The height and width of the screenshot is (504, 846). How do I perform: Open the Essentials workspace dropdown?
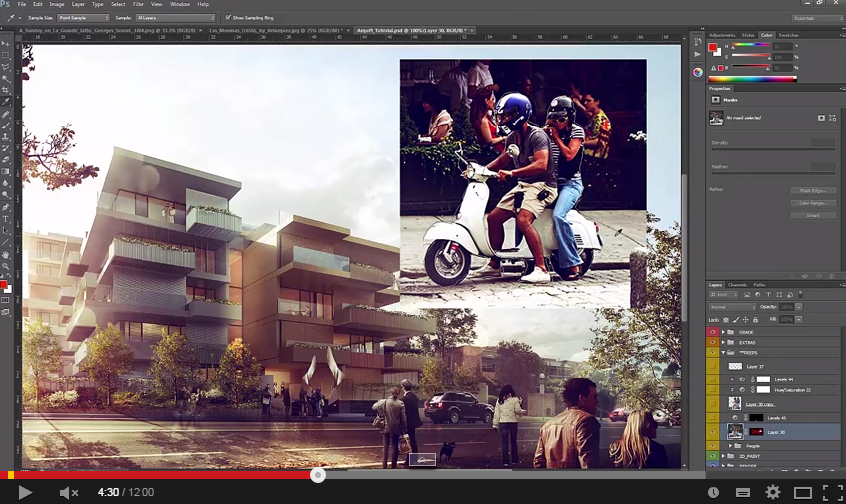pyautogui.click(x=816, y=17)
